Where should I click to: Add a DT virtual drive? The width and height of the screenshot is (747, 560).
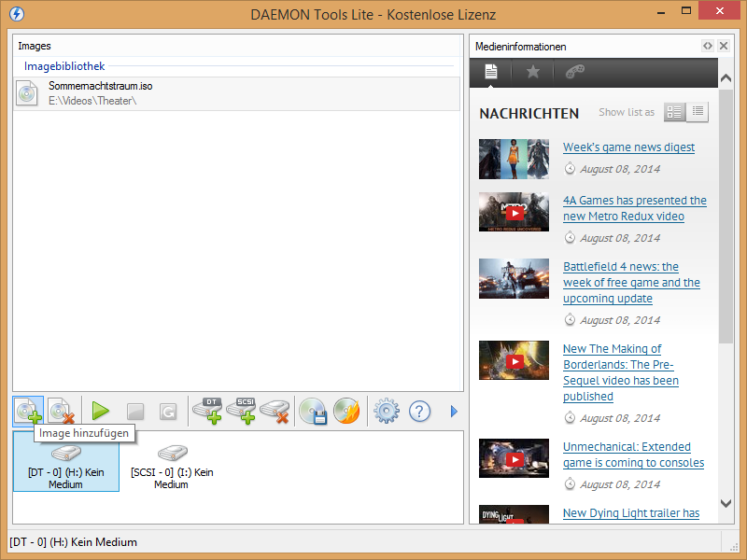(207, 411)
